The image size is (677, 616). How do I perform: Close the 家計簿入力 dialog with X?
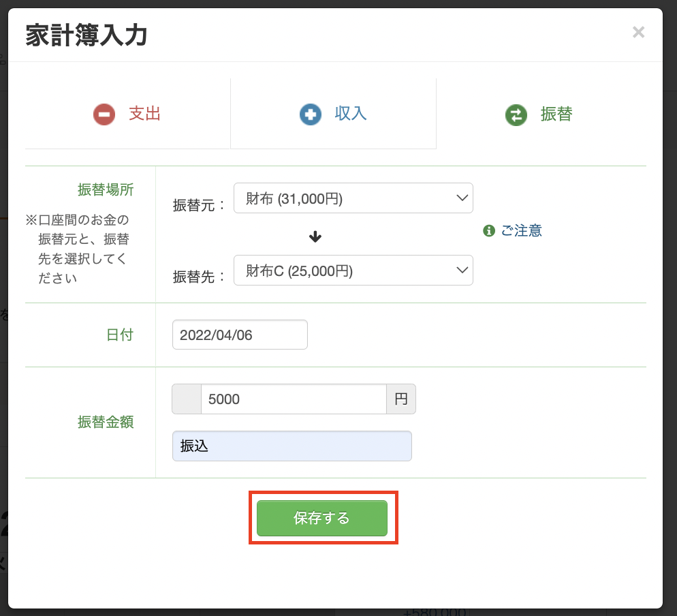(638, 32)
